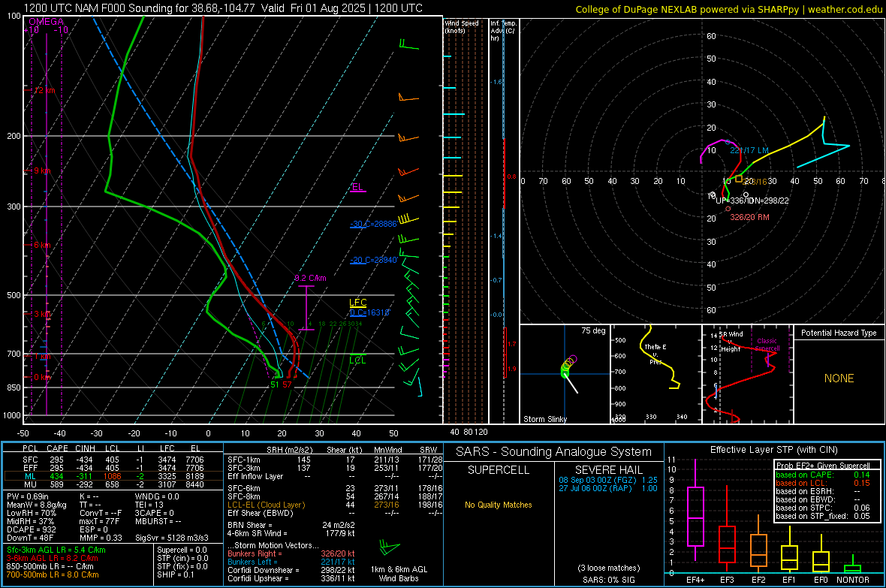This screenshot has height=588, width=886.
Task: Click the Theta-E v. Pres label
Action: click(x=655, y=354)
